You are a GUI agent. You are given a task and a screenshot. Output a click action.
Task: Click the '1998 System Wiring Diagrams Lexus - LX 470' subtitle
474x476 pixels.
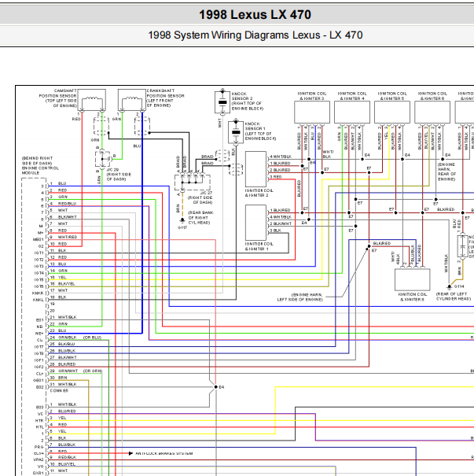255,35
